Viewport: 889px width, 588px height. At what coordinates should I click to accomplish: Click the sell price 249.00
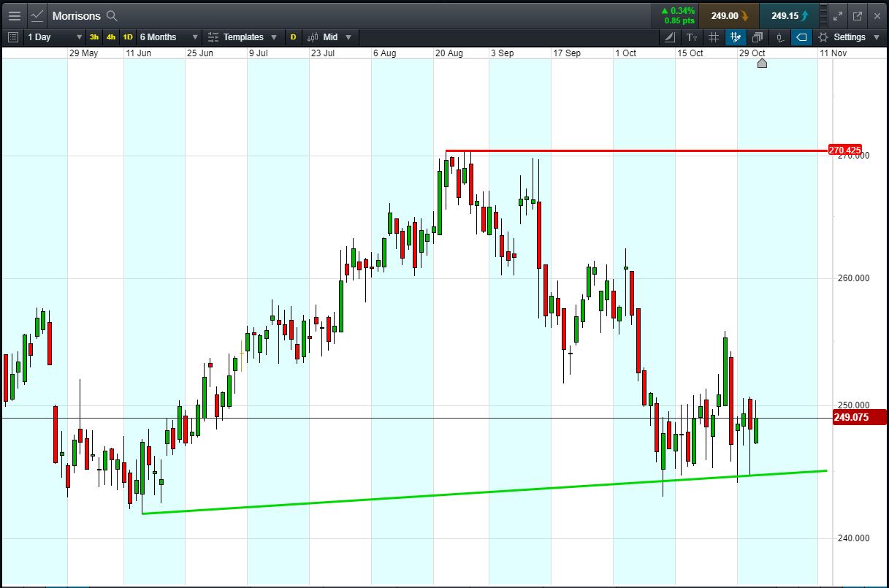tap(729, 15)
